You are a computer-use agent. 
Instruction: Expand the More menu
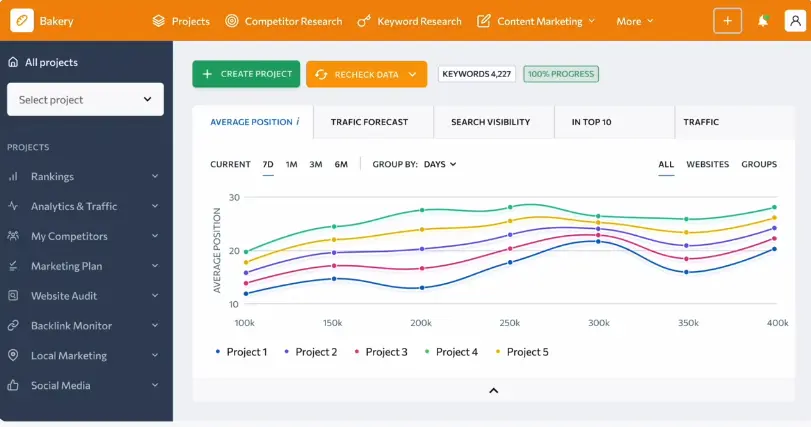click(x=635, y=21)
